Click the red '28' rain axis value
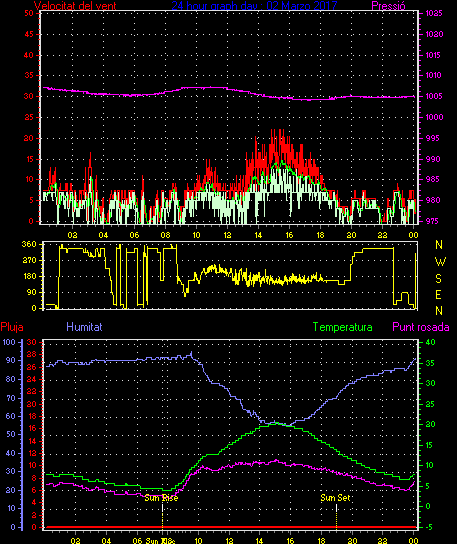457x544 pixels. (x=32, y=355)
